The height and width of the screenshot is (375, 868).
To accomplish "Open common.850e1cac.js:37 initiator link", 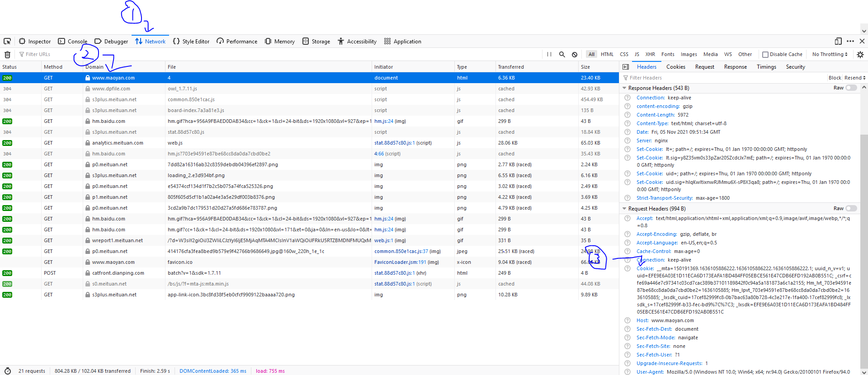I will click(x=401, y=251).
